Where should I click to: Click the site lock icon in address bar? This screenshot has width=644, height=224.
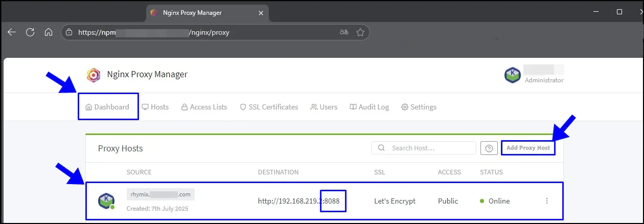click(70, 32)
